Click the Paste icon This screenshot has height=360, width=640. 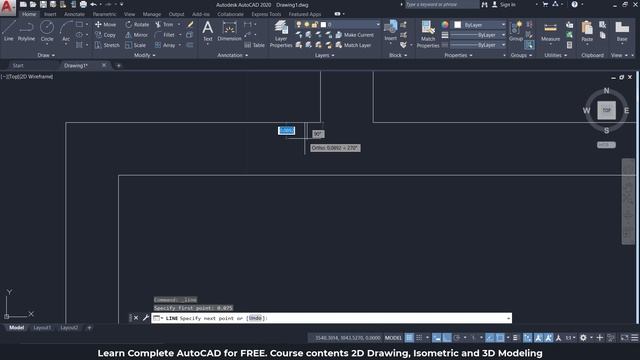[587, 31]
